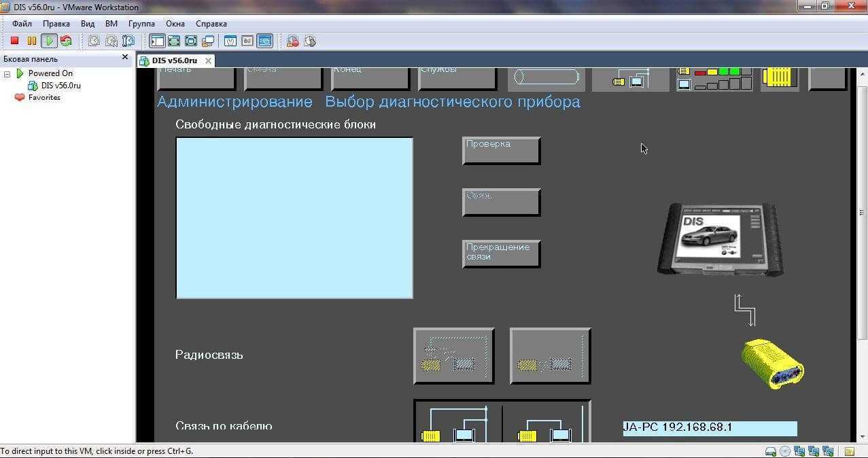Collapse the Powered On tree group
This screenshot has height=458, width=868.
click(x=7, y=73)
